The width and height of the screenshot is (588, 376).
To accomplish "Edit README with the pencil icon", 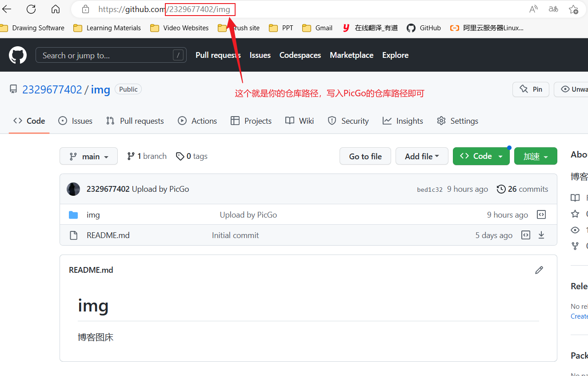I will click(539, 270).
